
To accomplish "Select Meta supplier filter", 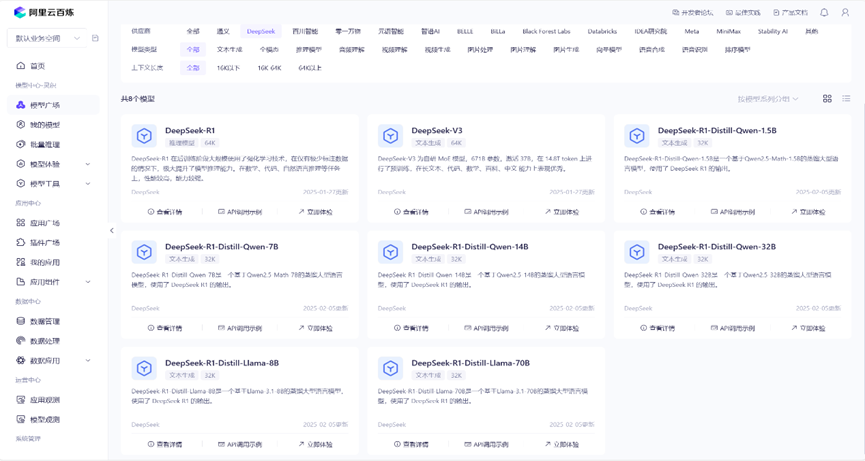I will click(x=692, y=31).
